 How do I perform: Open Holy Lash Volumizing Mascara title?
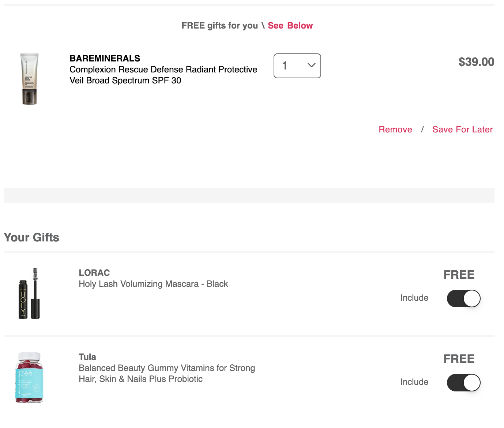[153, 284]
